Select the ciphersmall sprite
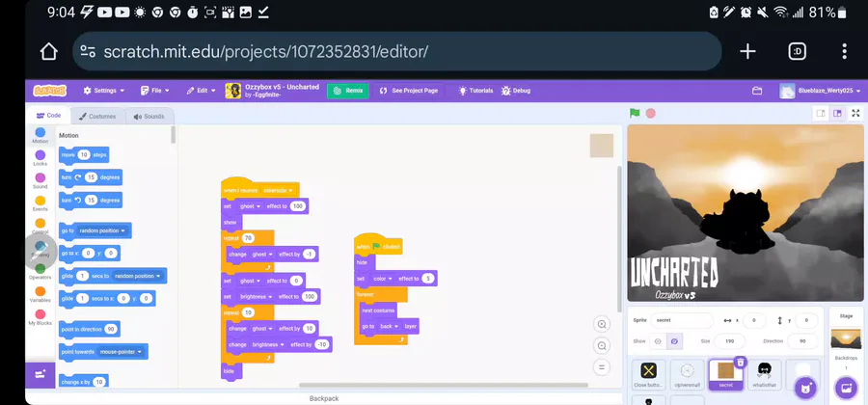Screen dimensions: 868x405 687,374
